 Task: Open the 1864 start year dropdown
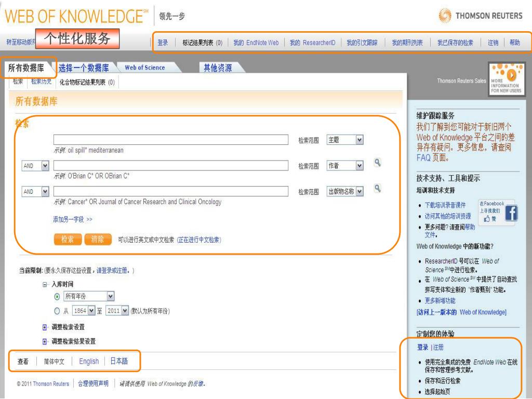(84, 311)
